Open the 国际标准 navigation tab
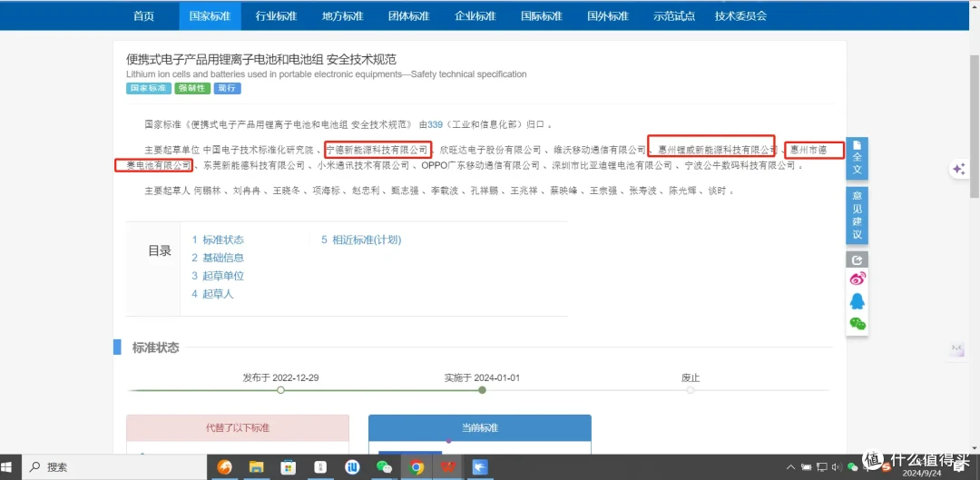 tap(541, 16)
